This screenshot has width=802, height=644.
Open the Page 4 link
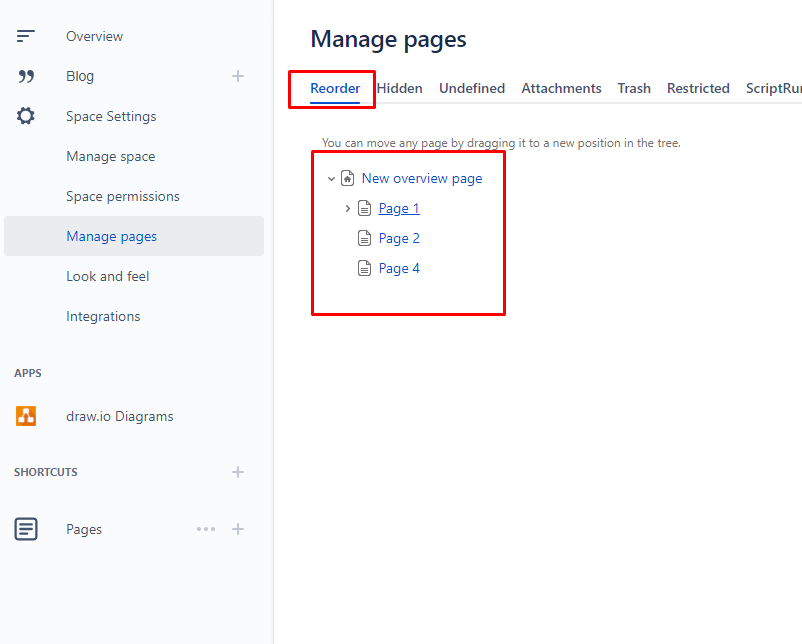(399, 269)
